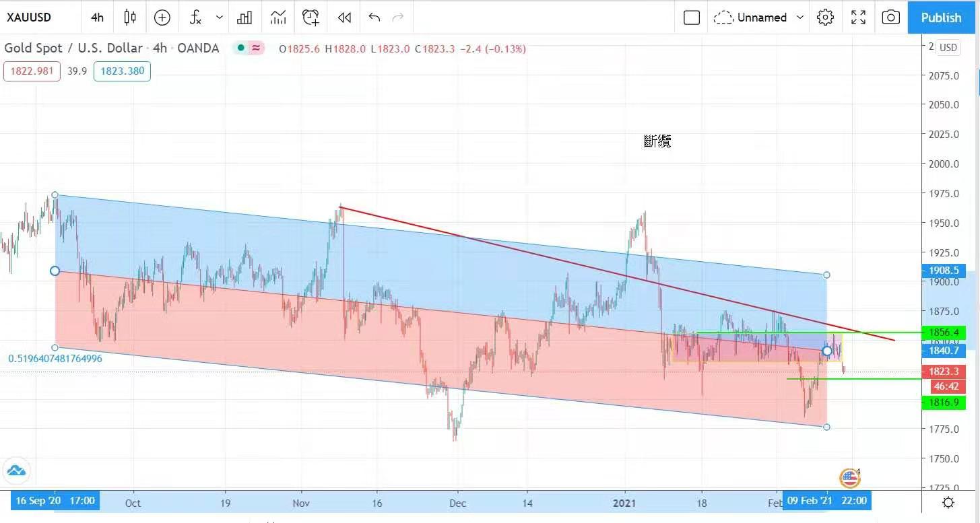980x523 pixels.
Task: Undo the last chart action
Action: click(374, 18)
